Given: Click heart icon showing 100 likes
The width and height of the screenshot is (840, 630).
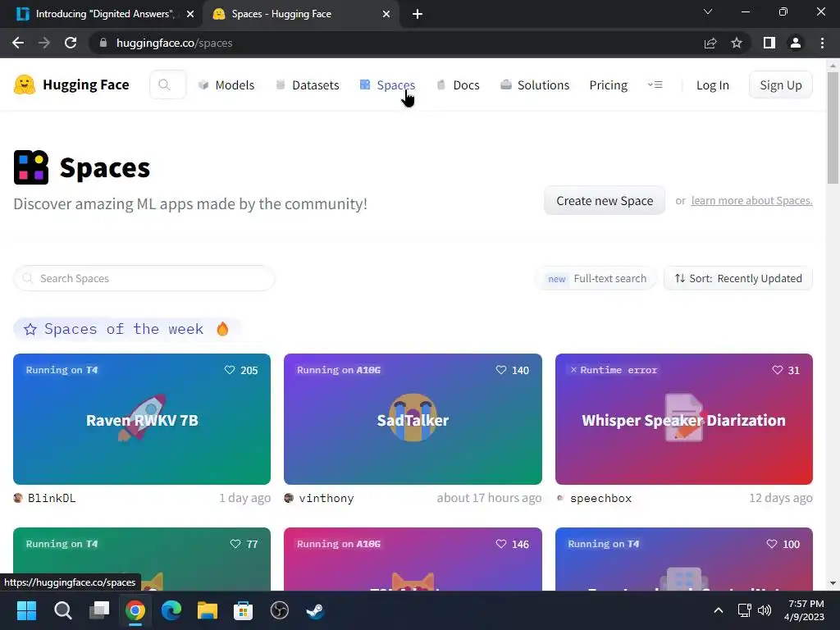Looking at the screenshot, I should point(771,544).
